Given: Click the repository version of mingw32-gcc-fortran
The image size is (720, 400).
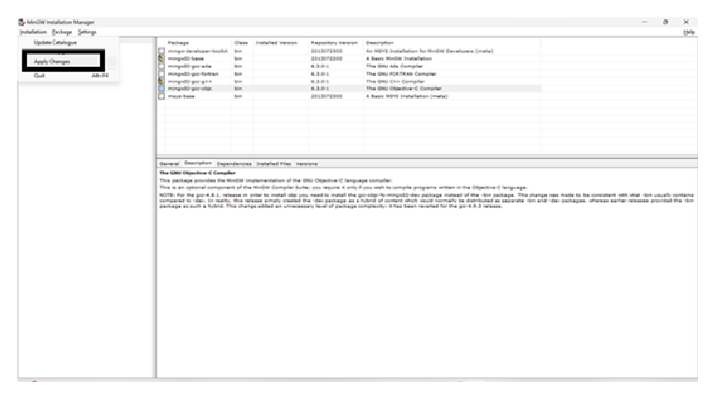Looking at the screenshot, I should 320,74.
